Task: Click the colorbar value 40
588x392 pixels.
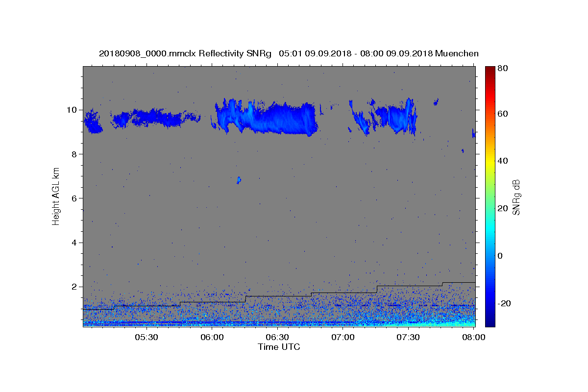Action: coord(502,161)
